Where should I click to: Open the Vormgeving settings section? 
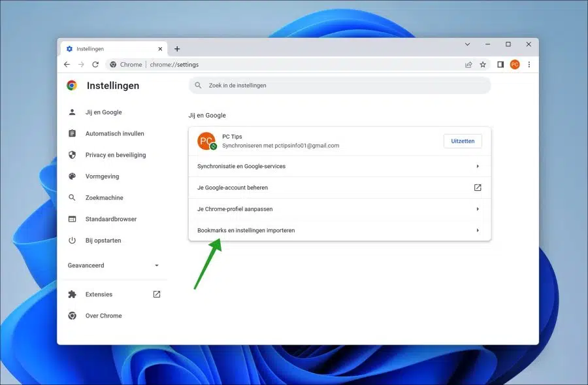click(102, 176)
